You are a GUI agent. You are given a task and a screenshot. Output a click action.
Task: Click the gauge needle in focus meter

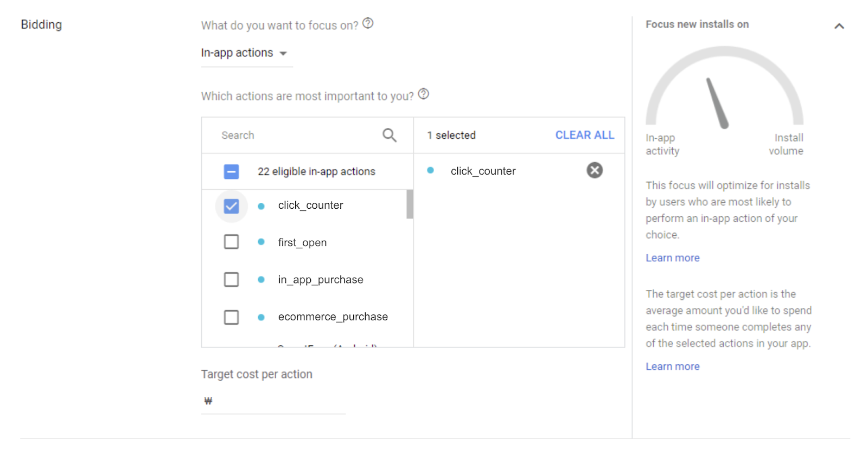pos(717,103)
